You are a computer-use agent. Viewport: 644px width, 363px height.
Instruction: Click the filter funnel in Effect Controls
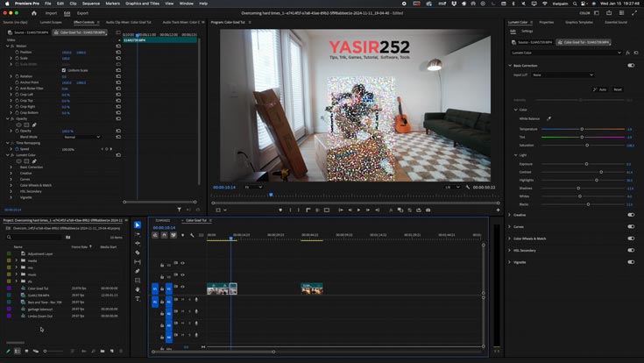point(179,210)
